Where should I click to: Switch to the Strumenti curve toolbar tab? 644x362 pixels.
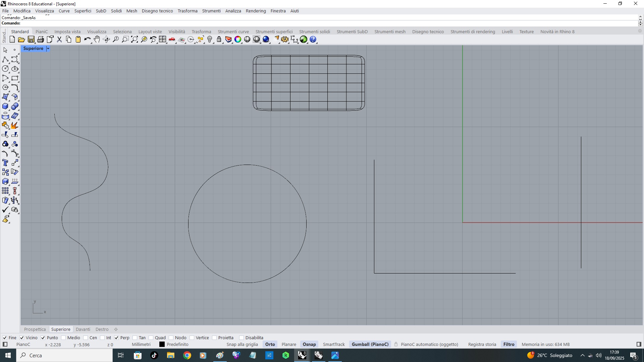point(233,32)
